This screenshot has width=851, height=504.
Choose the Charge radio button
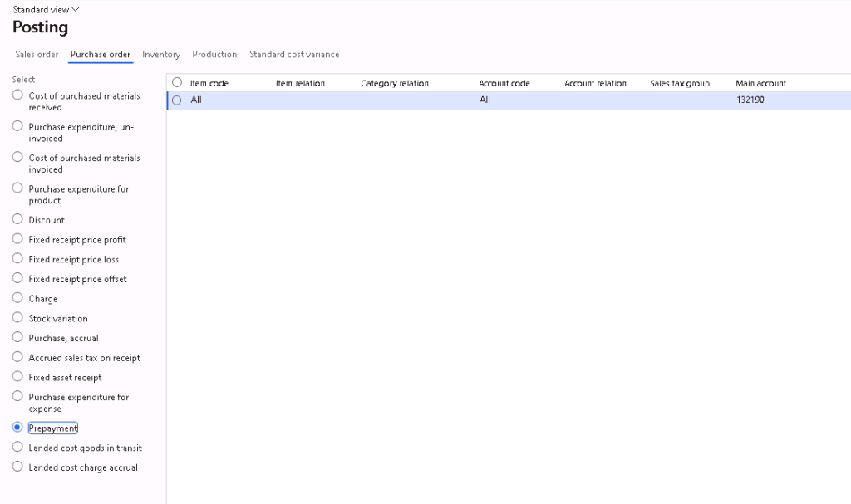coord(17,298)
